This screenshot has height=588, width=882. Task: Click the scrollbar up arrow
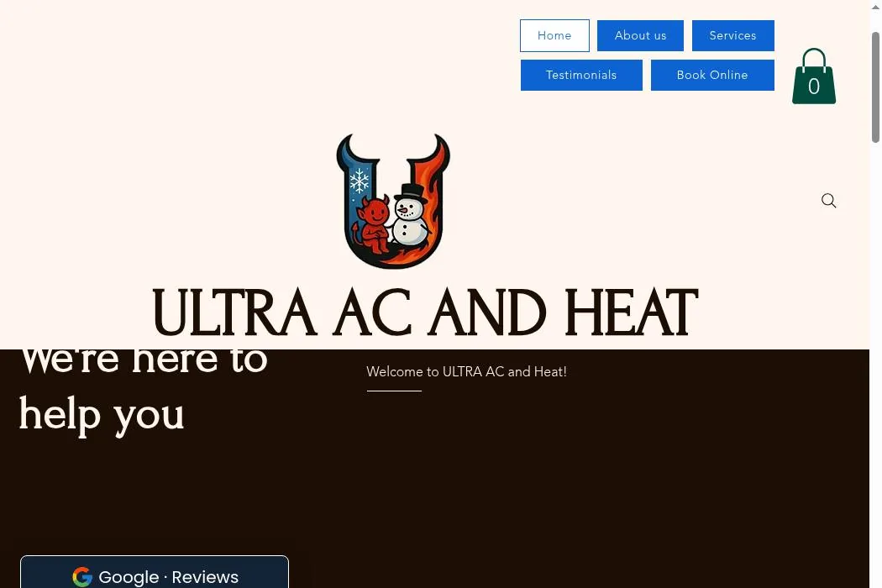(876, 6)
